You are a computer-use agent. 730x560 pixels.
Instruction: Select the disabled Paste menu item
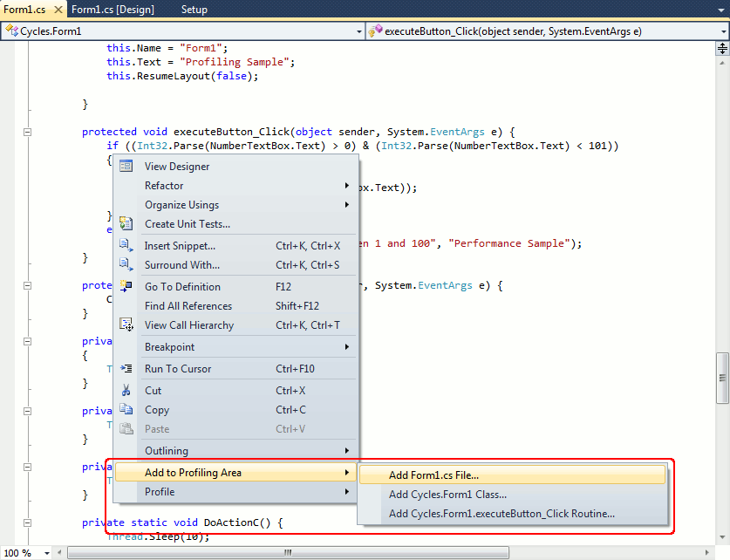tap(235, 429)
